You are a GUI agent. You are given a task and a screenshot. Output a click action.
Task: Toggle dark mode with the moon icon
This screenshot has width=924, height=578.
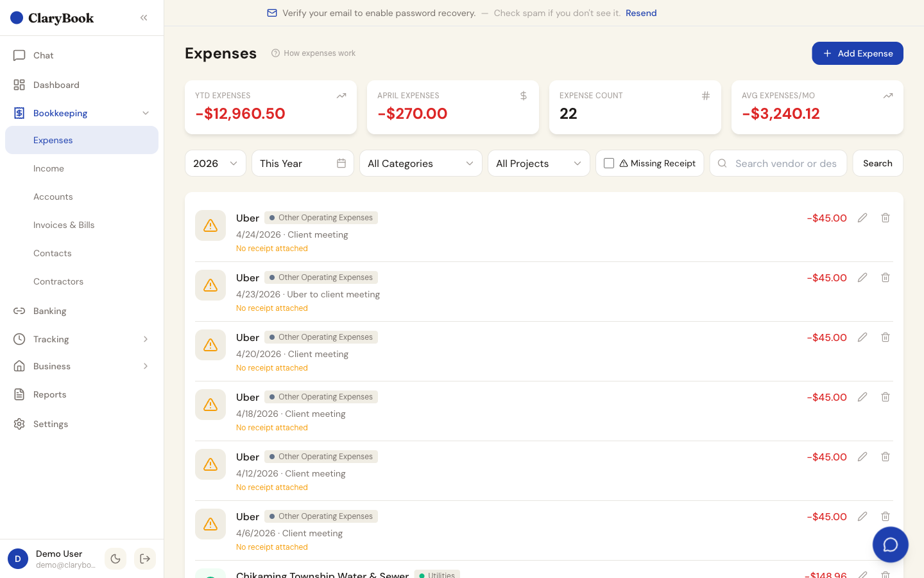coord(115,559)
